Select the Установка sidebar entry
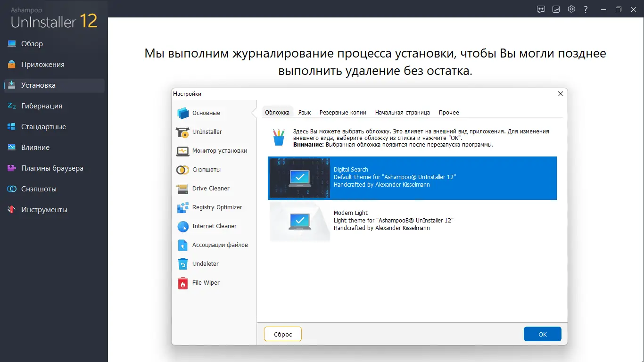Viewport: 644px width, 362px height. point(54,85)
